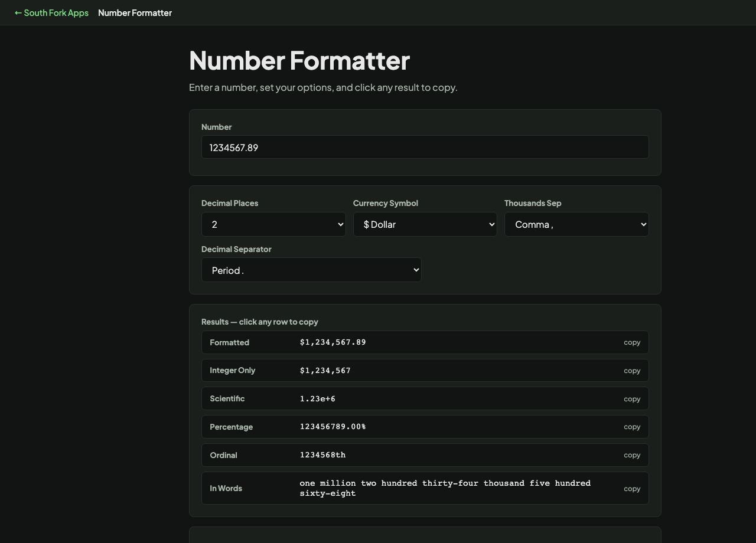The image size is (756, 543).
Task: Open the Currency Symbol dropdown
Action: coord(425,224)
